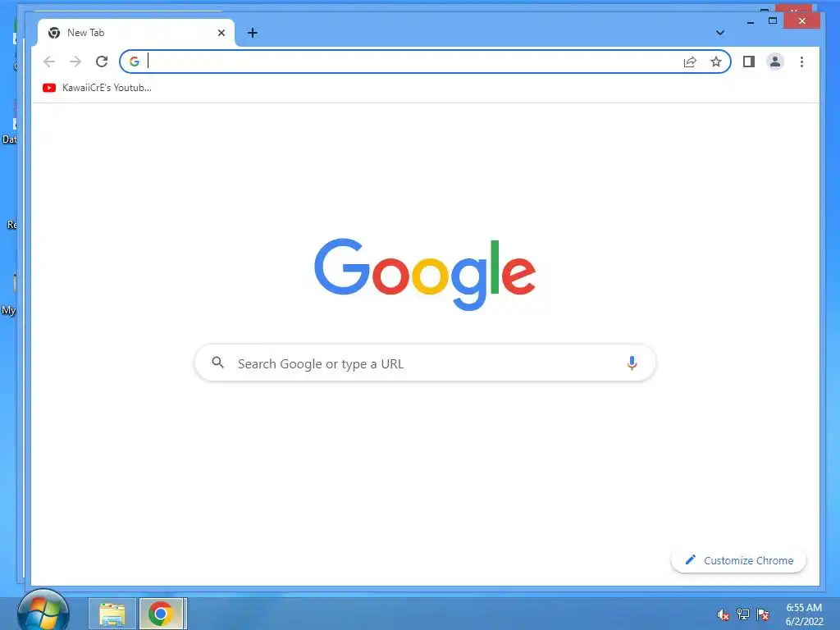Open a new tab with the plus button
This screenshot has width=840, height=630.
click(x=253, y=33)
